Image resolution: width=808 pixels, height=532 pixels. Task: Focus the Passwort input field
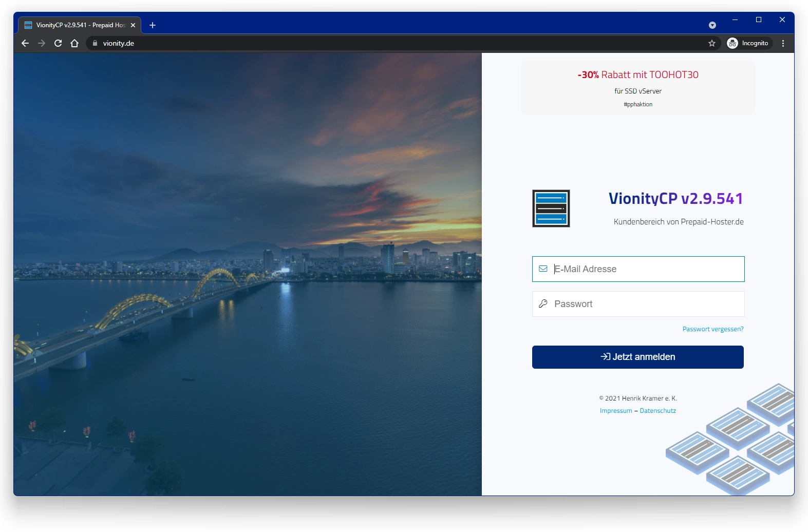coord(638,304)
